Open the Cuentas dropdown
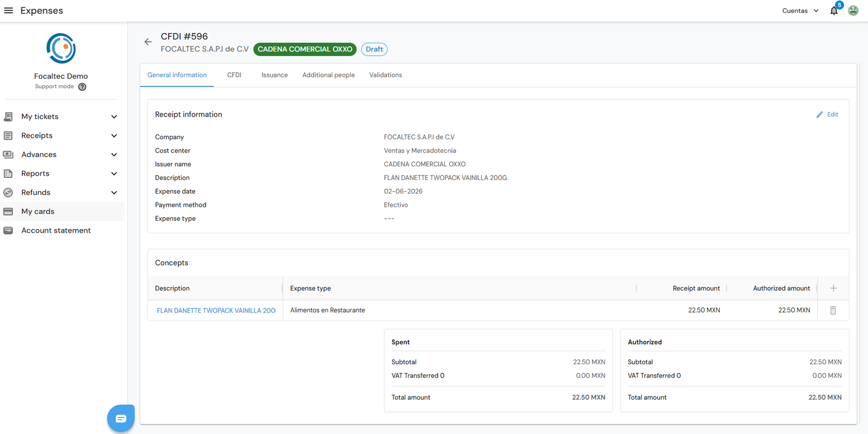This screenshot has height=434, width=868. 800,11
